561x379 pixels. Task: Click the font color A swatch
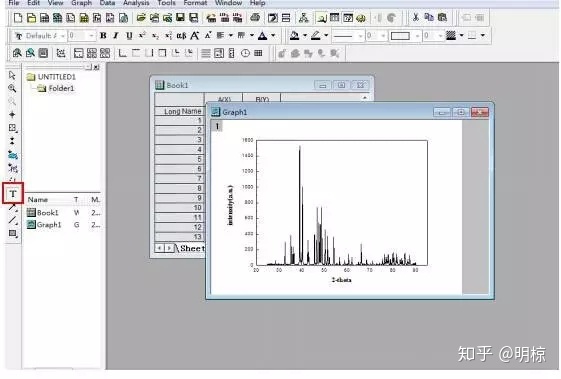pos(263,35)
